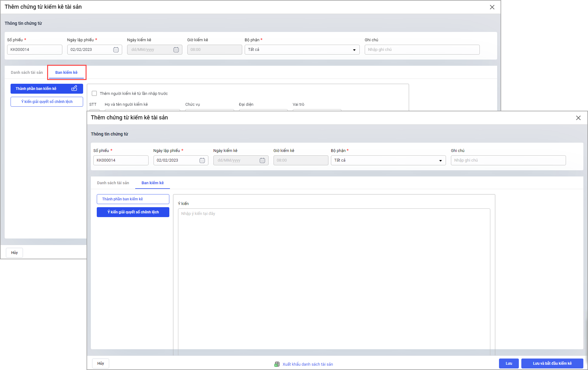Viewport: 588px width, 370px height.
Task: Click Lưu và bắt đầu kiểm kê button
Action: click(x=552, y=363)
